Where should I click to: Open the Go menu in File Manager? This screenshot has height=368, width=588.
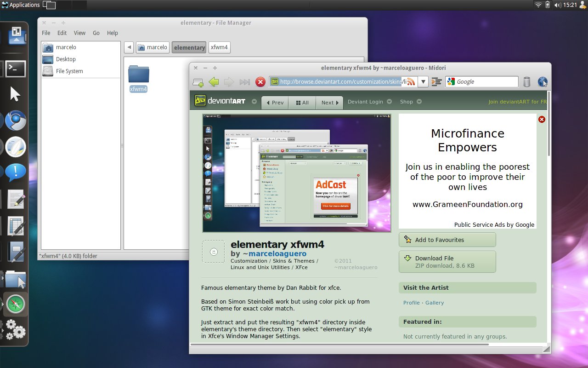96,33
